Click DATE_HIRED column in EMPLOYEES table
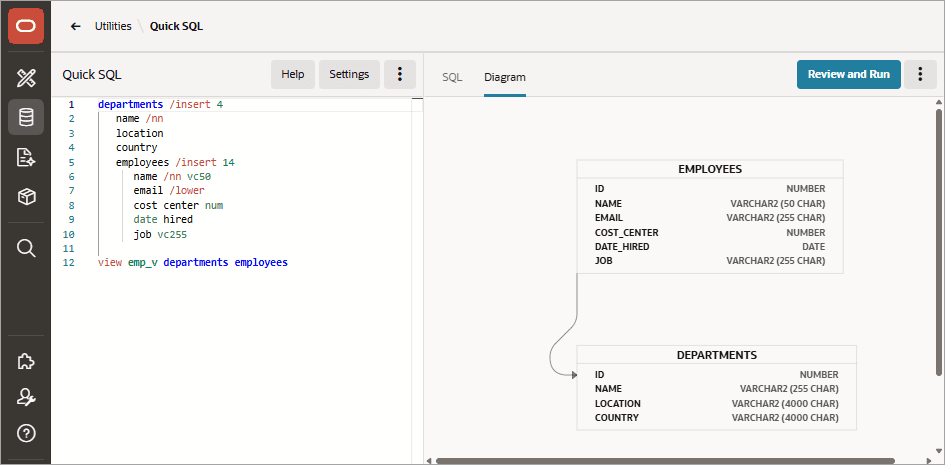Viewport: 945px width, 465px height. point(622,247)
